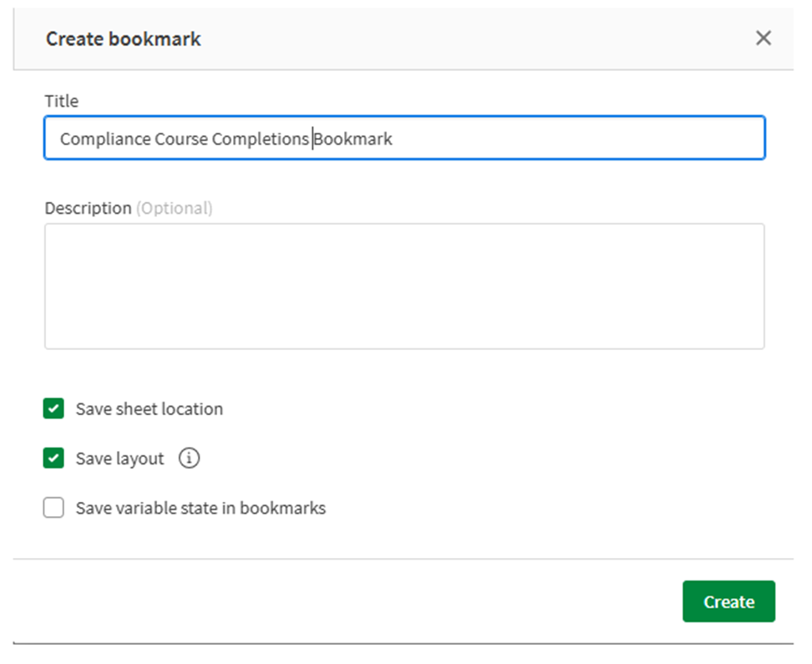The width and height of the screenshot is (812, 664).
Task: Close the Create bookmark dialog
Action: click(x=763, y=38)
